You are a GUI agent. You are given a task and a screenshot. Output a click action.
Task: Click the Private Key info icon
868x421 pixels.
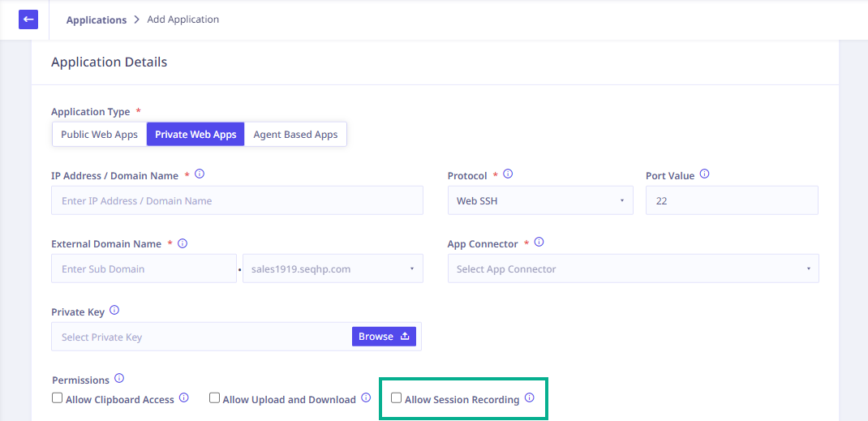[114, 311]
